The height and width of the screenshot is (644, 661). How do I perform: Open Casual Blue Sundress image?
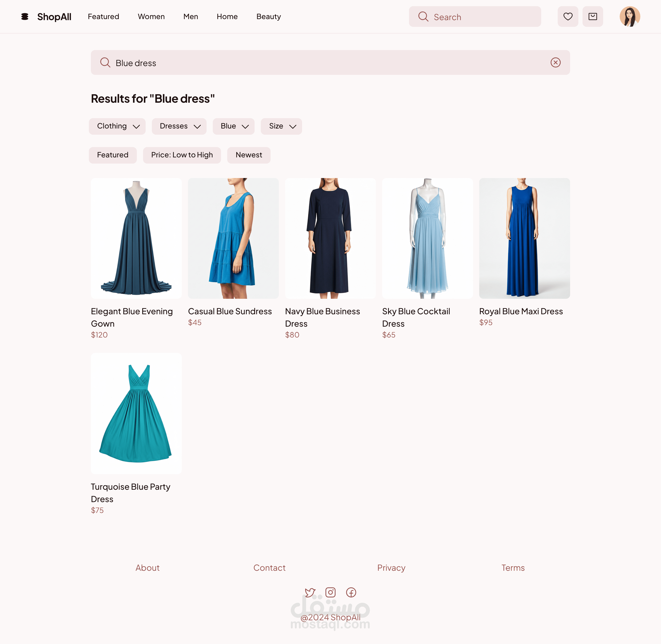233,238
